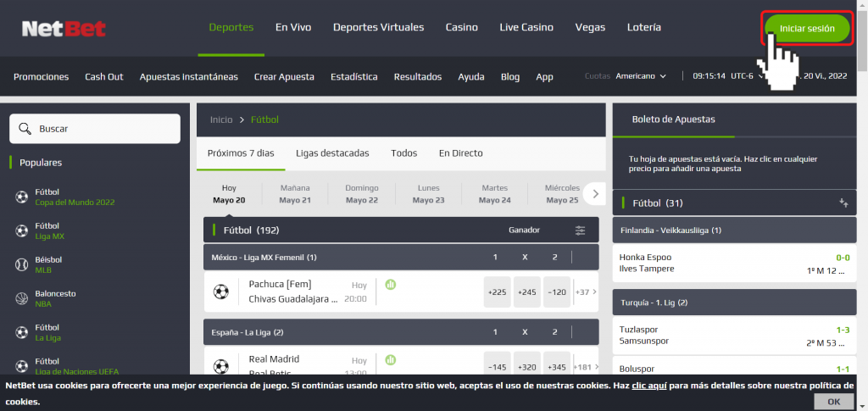Click the Real Madrid match soccer ball icon
This screenshot has height=411, width=868.
point(221,366)
